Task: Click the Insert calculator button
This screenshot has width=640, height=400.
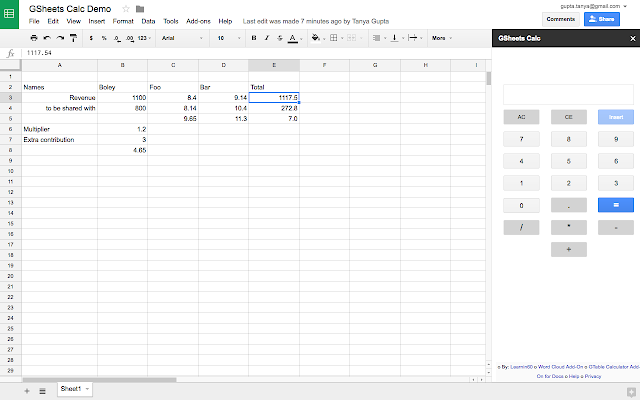Action: pos(616,117)
